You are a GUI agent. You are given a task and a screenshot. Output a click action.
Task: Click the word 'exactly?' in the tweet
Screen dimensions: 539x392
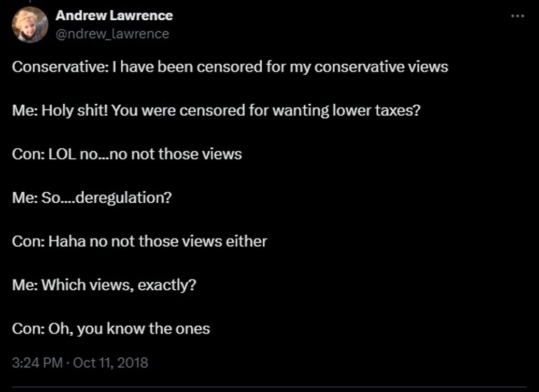(x=167, y=285)
